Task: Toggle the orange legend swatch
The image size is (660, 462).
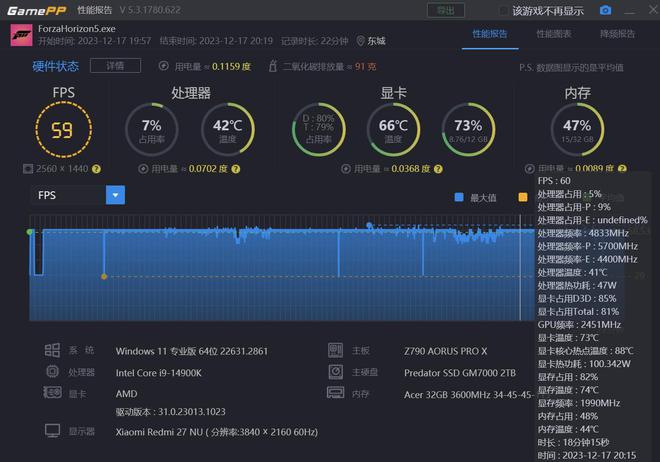Action: point(523,197)
